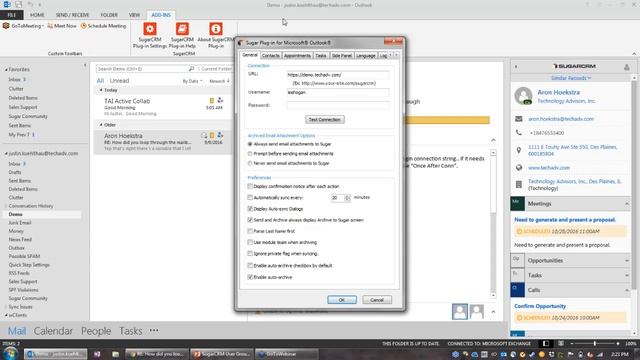Open GoToWebinar from the taskbar
640x360 pixels.
(287, 354)
